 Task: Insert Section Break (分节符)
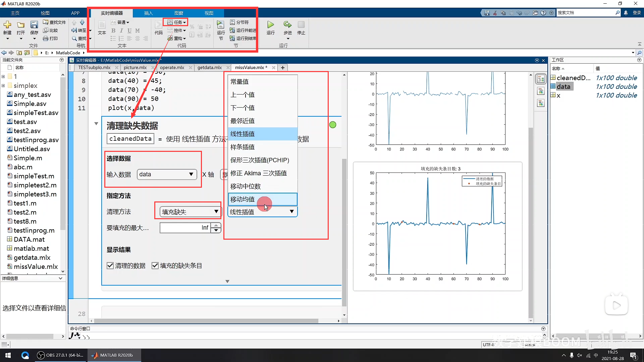click(x=239, y=22)
